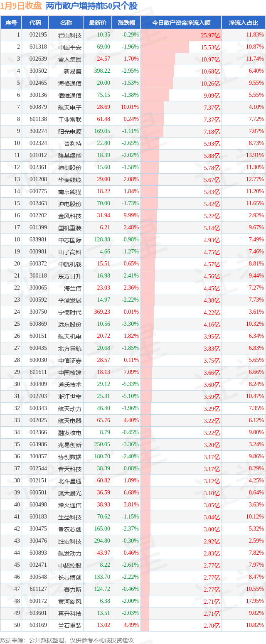Click stock name 再升科技
Image resolution: width=266 pixels, height=644 pixels.
(x=70, y=613)
